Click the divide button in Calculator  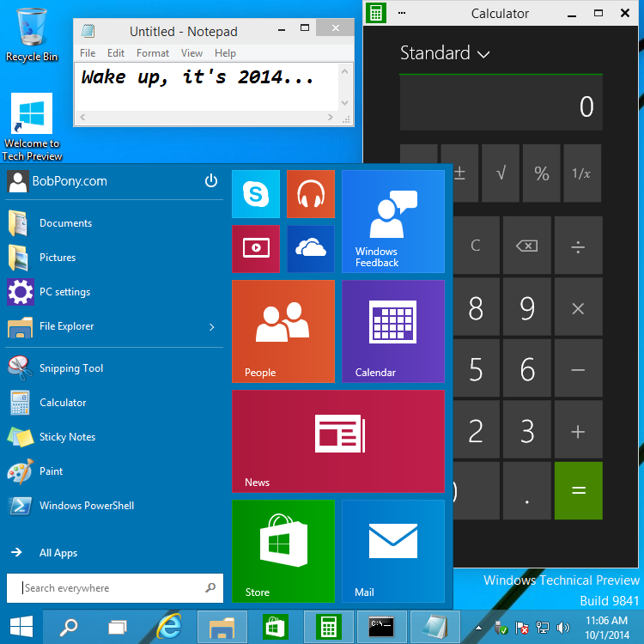(578, 246)
